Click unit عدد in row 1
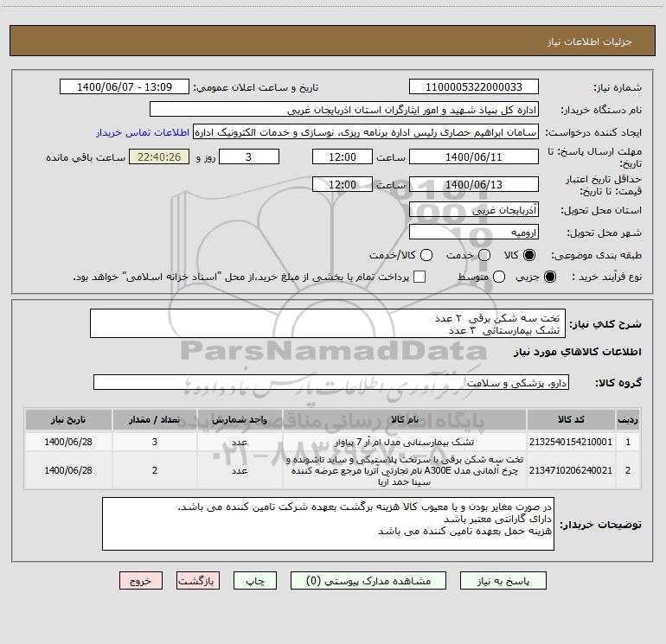Image resolution: width=666 pixels, height=644 pixels. (x=240, y=442)
